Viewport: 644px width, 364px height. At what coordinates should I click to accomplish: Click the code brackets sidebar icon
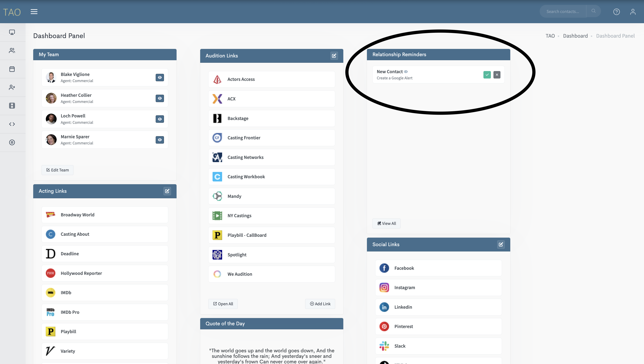(12, 124)
